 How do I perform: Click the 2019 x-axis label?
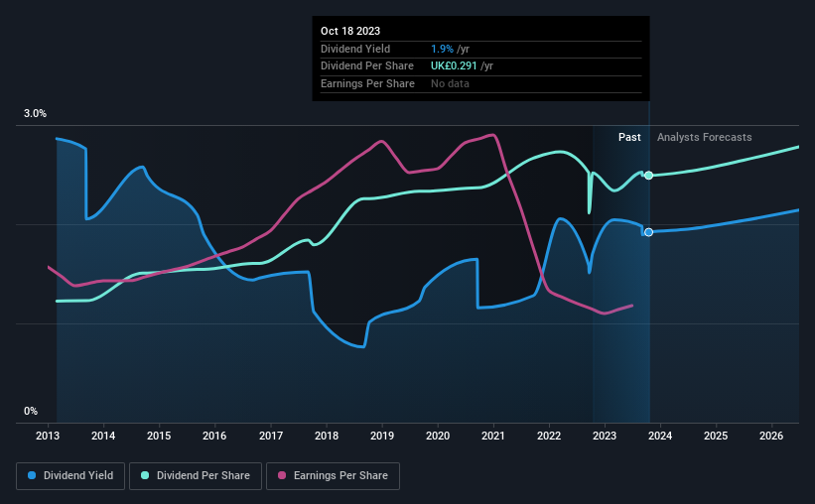[x=382, y=436]
